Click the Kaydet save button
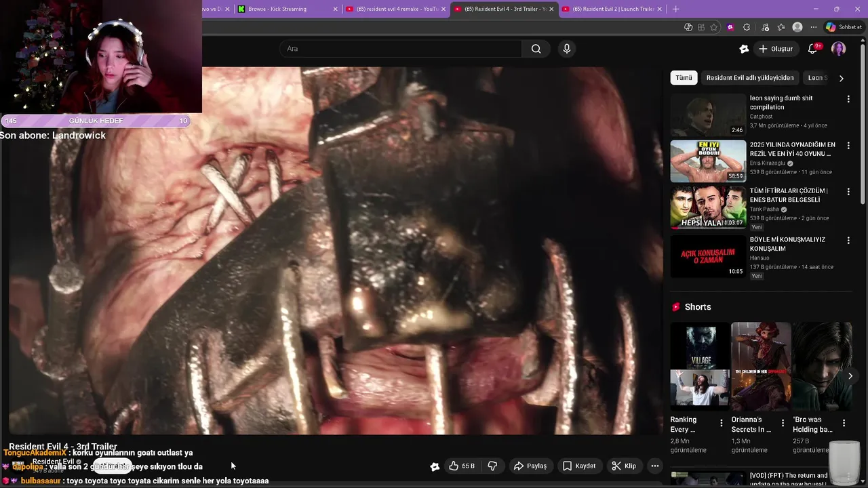868x488 pixels. point(579,466)
